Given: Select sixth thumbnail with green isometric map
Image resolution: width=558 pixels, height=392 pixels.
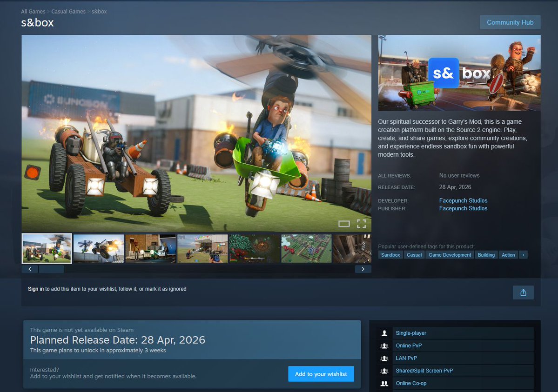Looking at the screenshot, I should click(x=306, y=249).
